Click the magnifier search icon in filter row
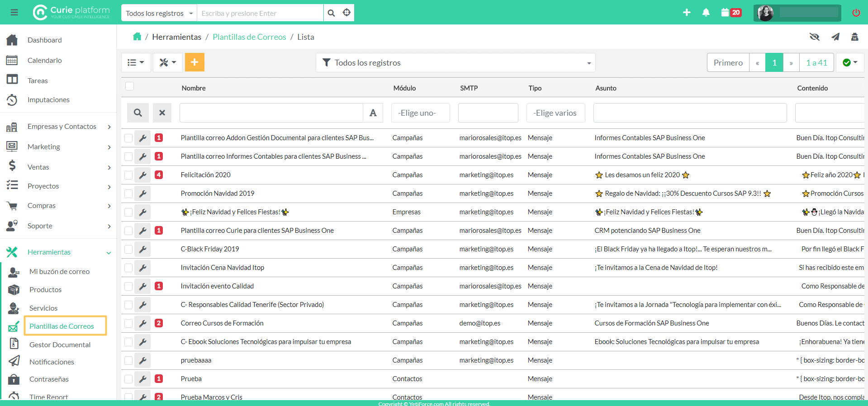The width and height of the screenshot is (868, 406). [x=138, y=113]
